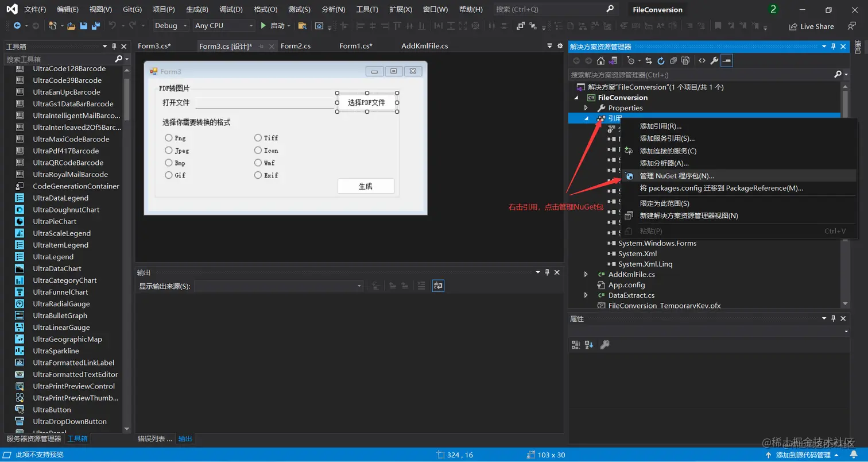The image size is (868, 462).
Task: Click the navigate backward arrow in main toolbar
Action: [17, 26]
